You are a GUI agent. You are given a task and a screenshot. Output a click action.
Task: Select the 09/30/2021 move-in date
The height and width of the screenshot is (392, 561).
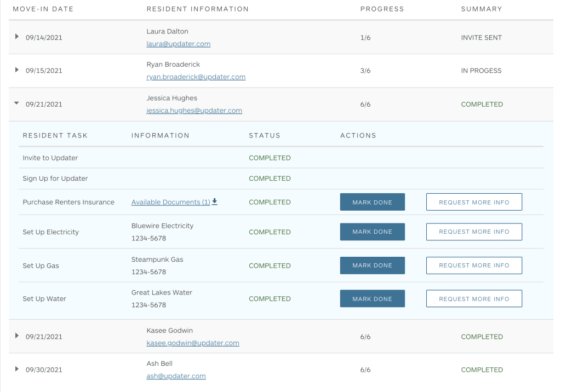click(44, 370)
